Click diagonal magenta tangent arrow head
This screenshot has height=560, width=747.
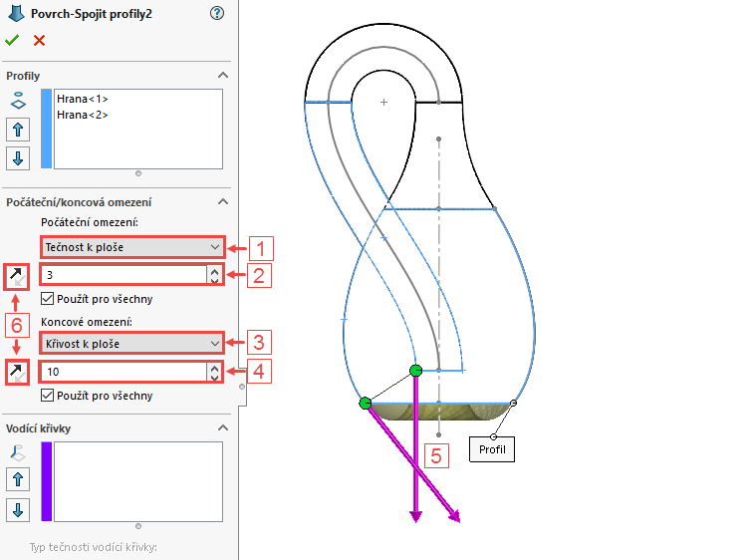[x=455, y=516]
